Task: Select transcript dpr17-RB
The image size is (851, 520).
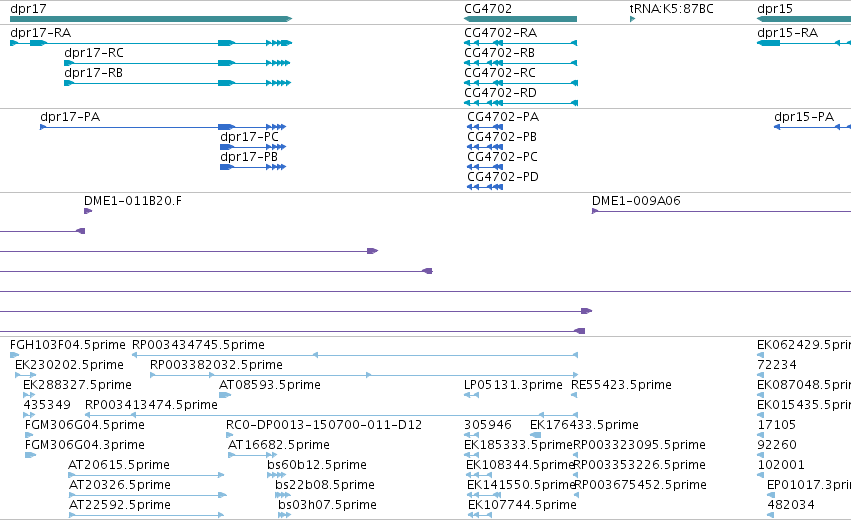Action: (x=177, y=83)
